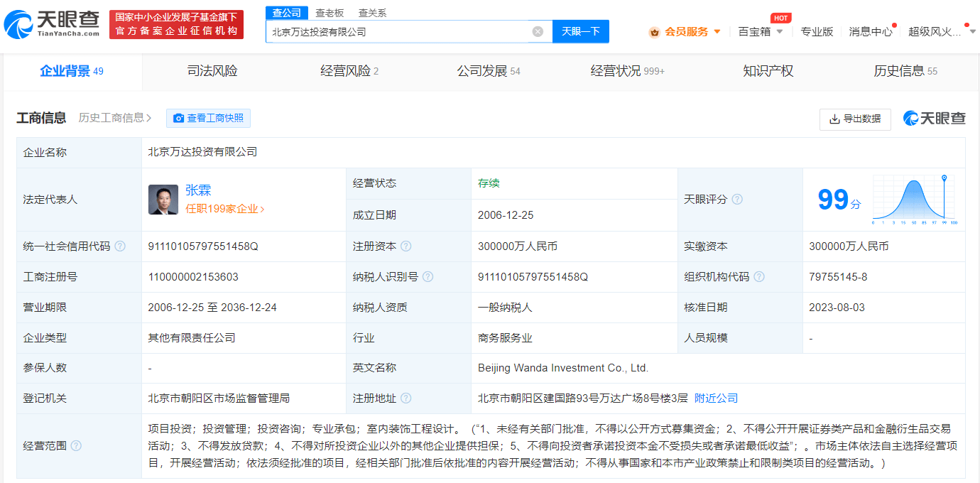Click the 存续 business status value
Screen dimensions: 980x483
point(489,183)
